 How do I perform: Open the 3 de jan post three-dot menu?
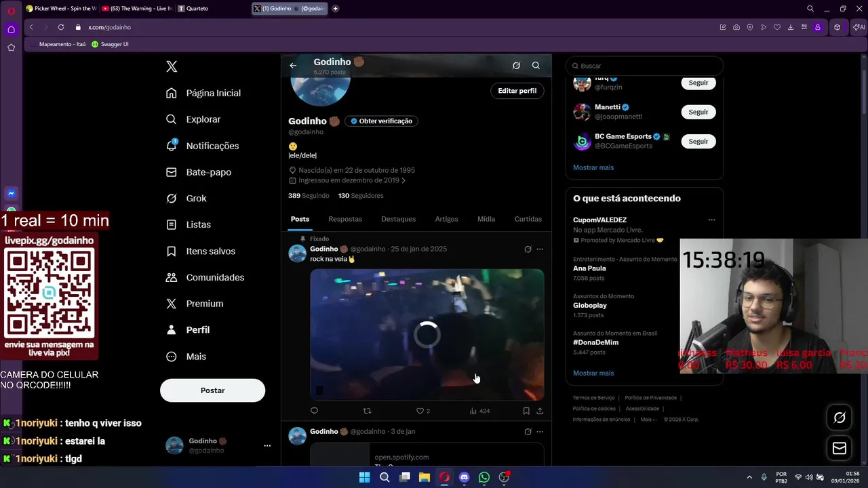540,432
